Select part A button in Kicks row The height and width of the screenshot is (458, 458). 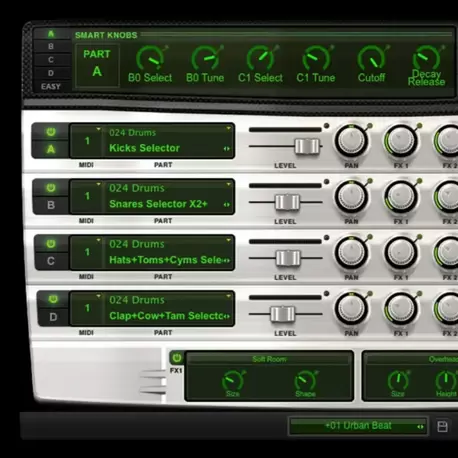(51, 149)
